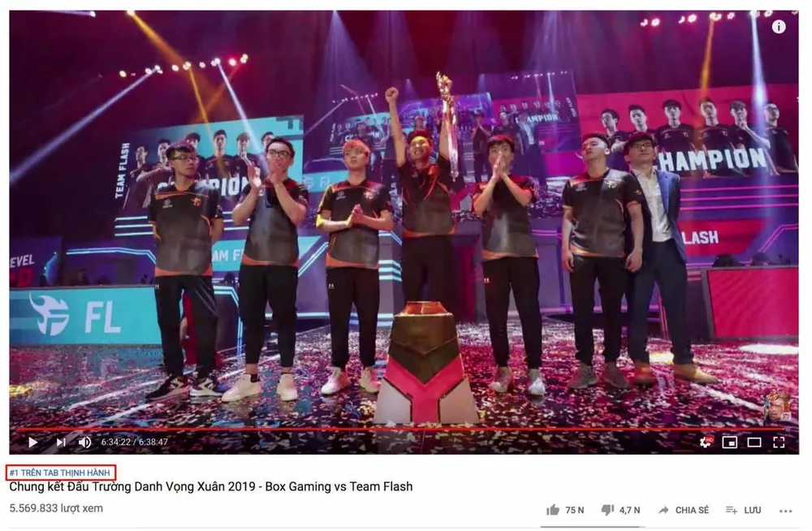The height and width of the screenshot is (531, 812).
Task: Switch to theater mode
Action: click(x=754, y=442)
